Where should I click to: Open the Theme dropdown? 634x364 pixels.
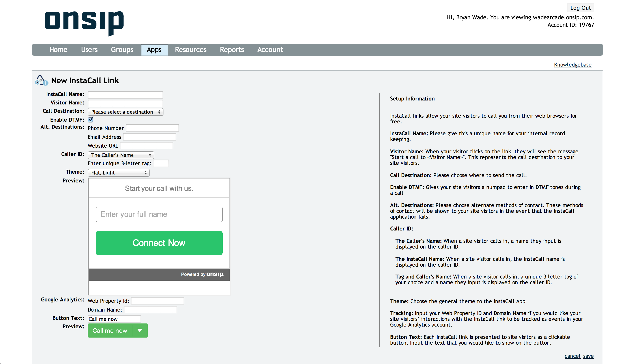tap(119, 173)
